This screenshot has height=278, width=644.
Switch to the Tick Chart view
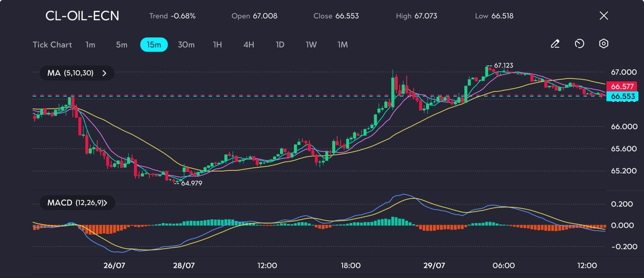point(52,45)
